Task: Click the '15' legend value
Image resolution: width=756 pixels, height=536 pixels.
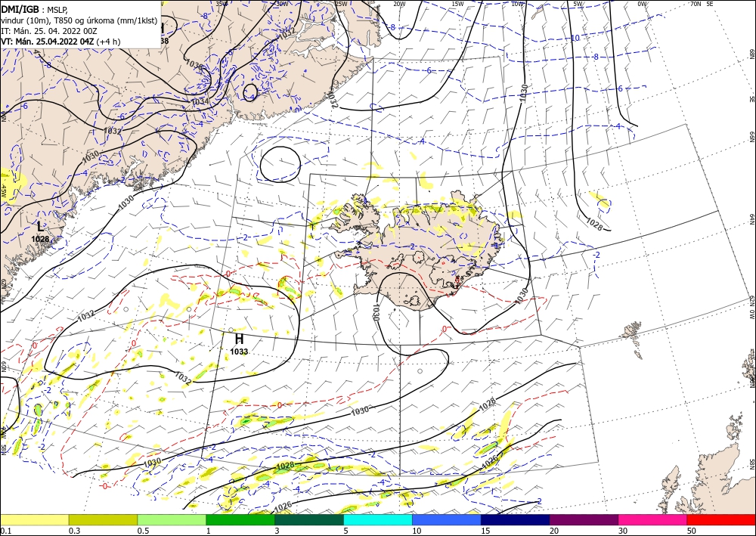Action: [x=485, y=531]
